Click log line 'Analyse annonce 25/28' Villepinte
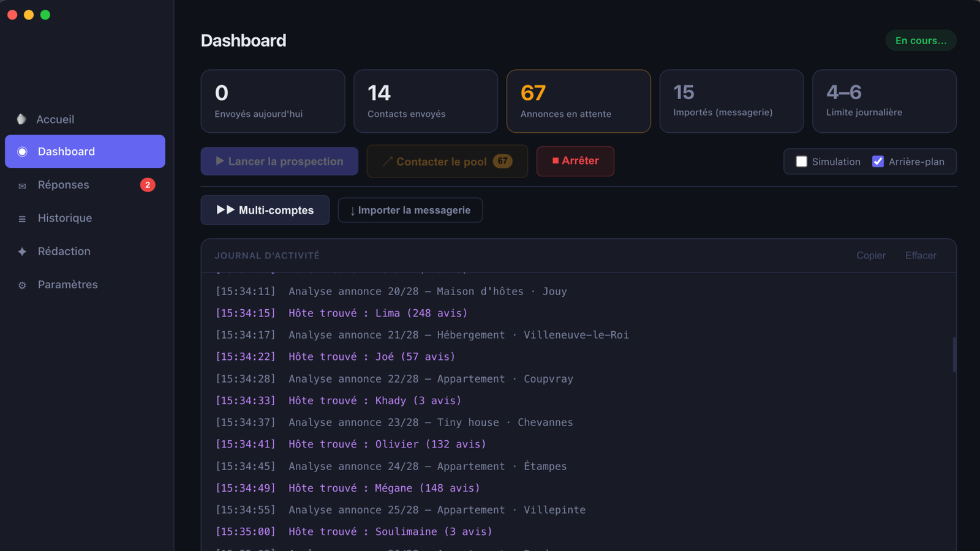Image resolution: width=980 pixels, height=551 pixels. point(401,510)
